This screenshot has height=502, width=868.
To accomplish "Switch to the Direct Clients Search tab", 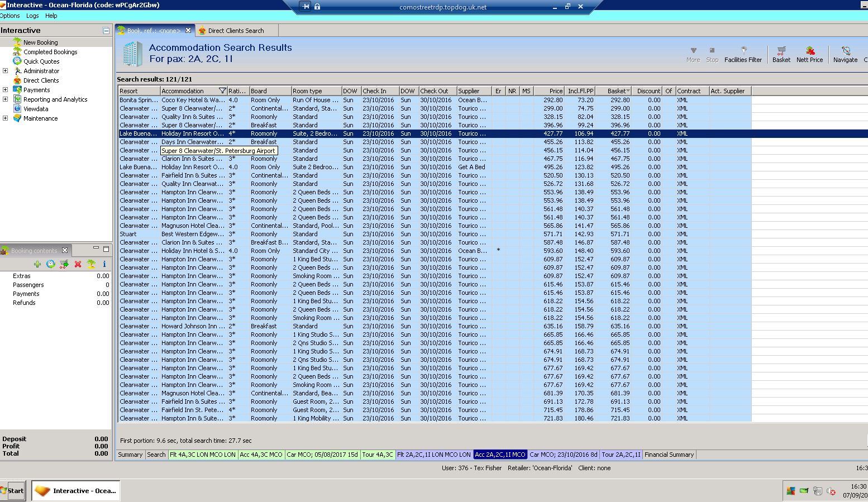I will click(x=235, y=31).
